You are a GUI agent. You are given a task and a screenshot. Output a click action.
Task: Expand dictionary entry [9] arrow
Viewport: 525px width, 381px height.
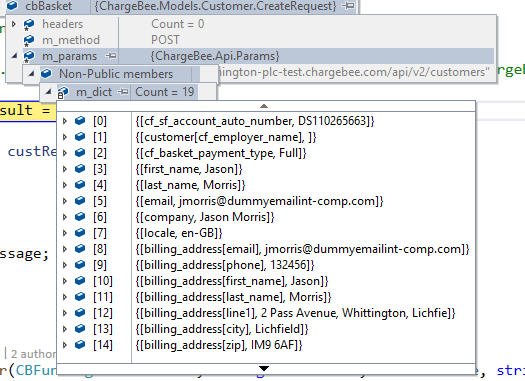pos(65,265)
